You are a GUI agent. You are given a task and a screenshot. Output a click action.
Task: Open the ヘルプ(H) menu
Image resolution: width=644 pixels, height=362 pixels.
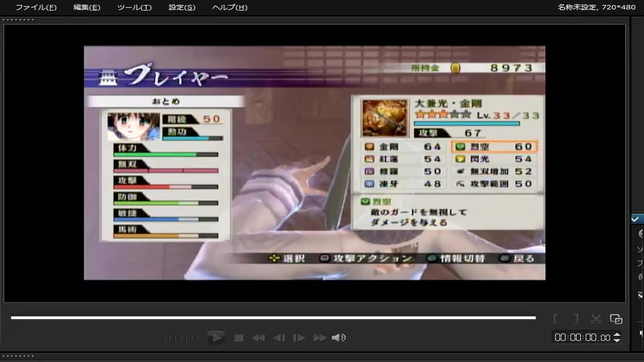click(229, 7)
